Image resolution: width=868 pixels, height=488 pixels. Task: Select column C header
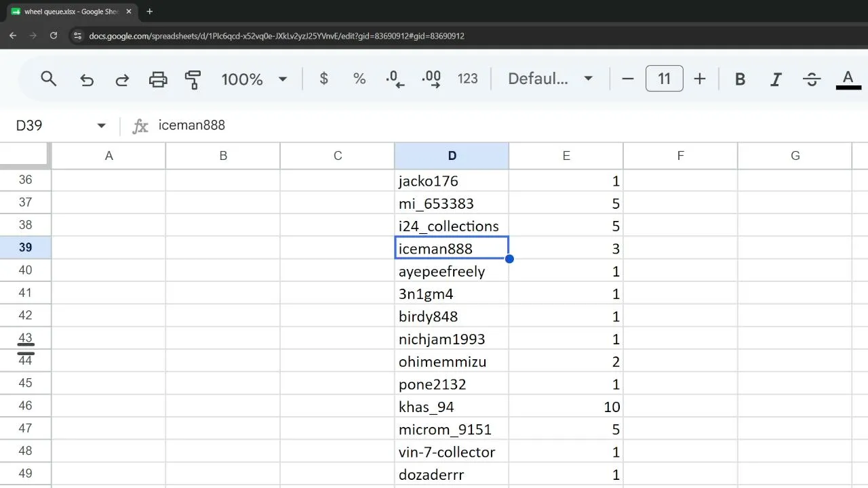coord(338,156)
